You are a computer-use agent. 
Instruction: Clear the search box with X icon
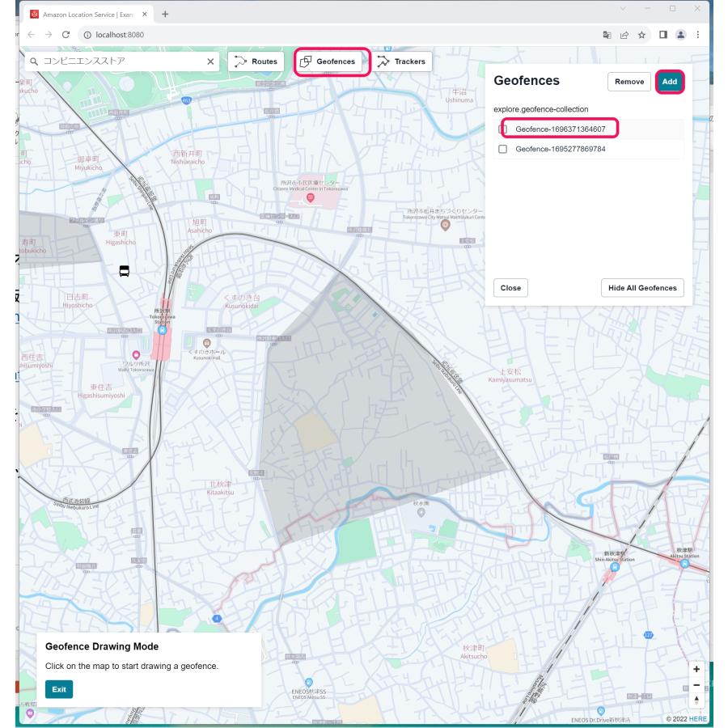(211, 61)
